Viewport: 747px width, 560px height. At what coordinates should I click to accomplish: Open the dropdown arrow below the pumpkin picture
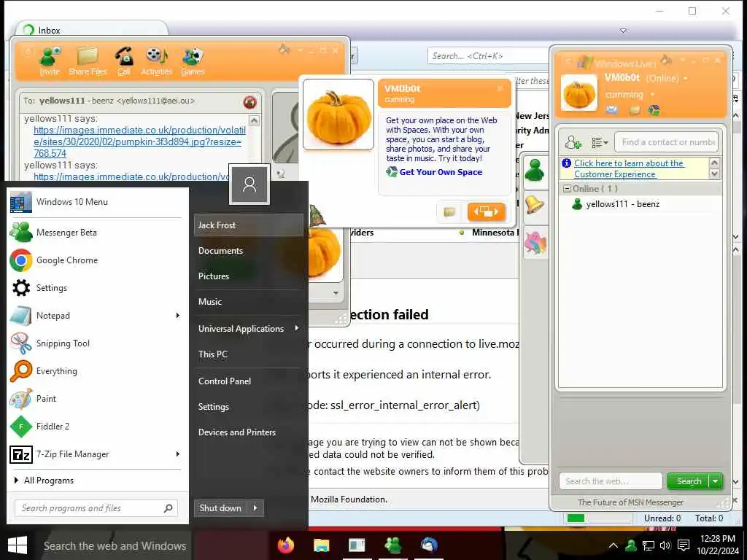pyautogui.click(x=336, y=293)
